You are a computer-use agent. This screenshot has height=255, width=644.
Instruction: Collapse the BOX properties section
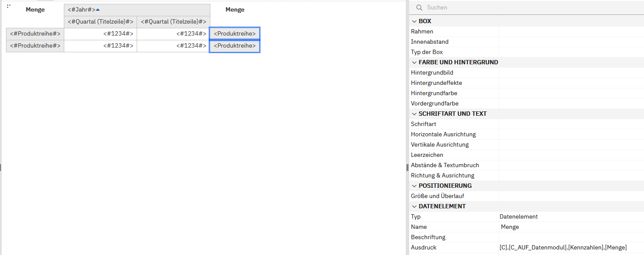point(414,21)
